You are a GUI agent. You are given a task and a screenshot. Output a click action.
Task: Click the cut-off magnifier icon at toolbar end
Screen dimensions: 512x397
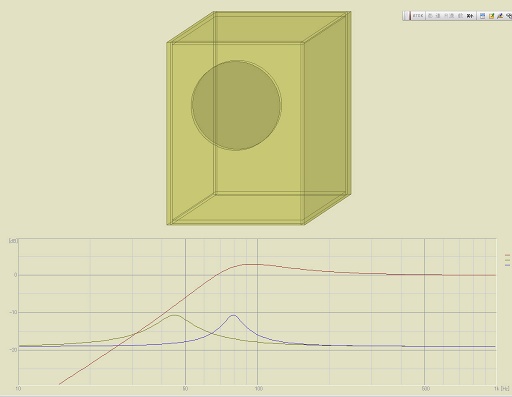click(x=509, y=16)
